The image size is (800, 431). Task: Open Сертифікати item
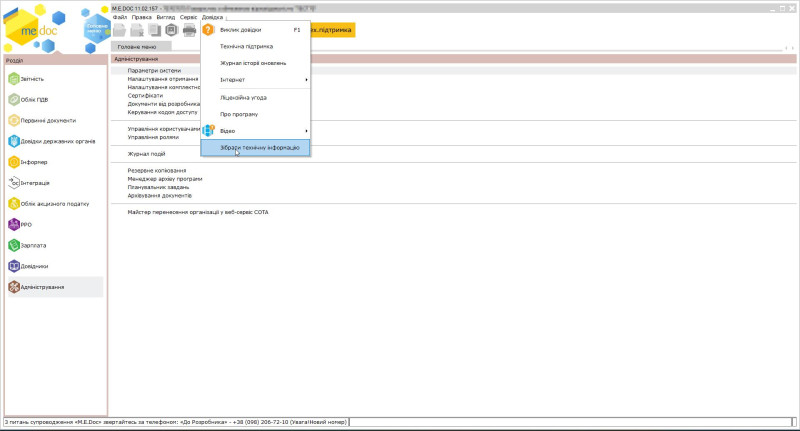click(x=145, y=95)
